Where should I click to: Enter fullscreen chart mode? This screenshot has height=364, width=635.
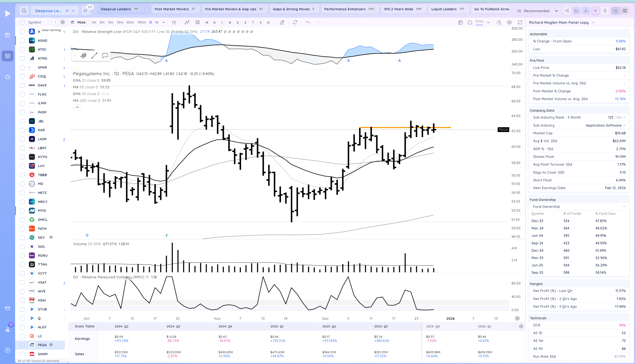(x=520, y=22)
